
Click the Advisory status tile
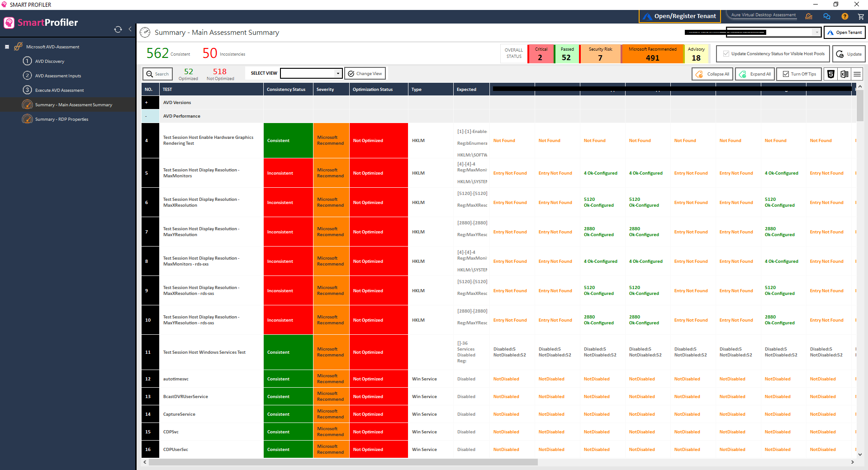(x=696, y=54)
